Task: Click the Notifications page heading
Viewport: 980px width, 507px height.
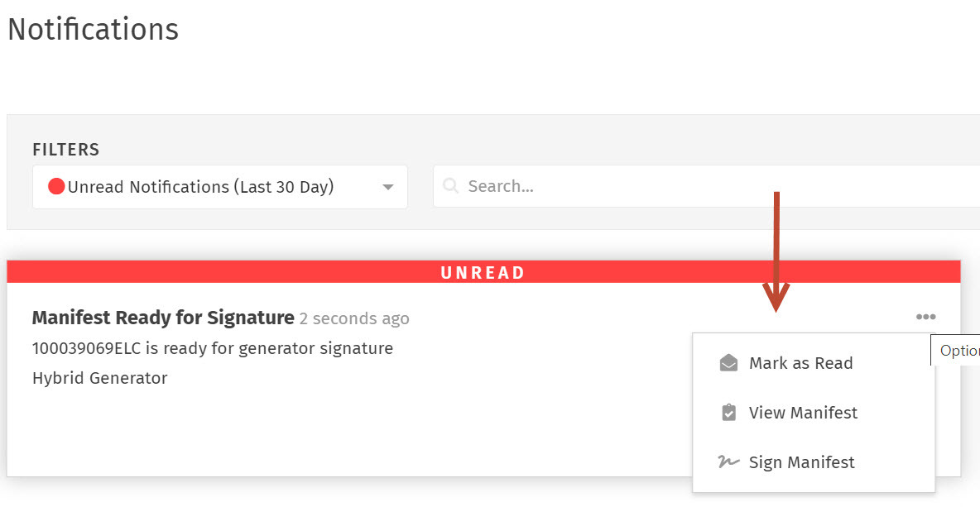Action: [94, 29]
